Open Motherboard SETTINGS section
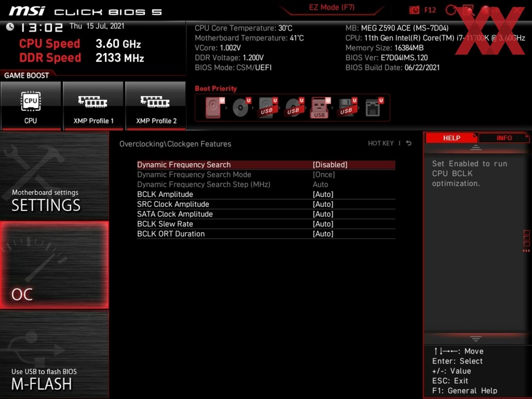 pos(54,176)
